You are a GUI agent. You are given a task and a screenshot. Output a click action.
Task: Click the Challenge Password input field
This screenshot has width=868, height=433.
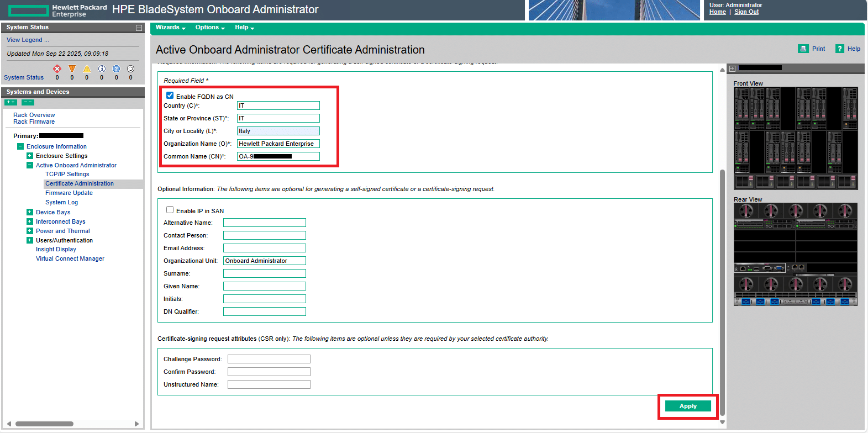pos(269,359)
